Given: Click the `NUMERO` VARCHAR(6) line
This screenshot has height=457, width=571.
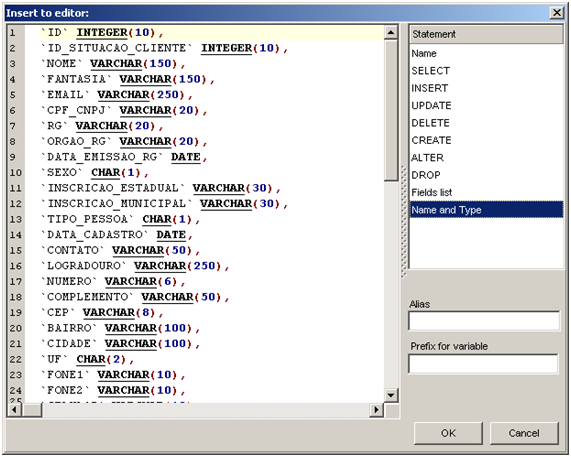Looking at the screenshot, I should [113, 281].
